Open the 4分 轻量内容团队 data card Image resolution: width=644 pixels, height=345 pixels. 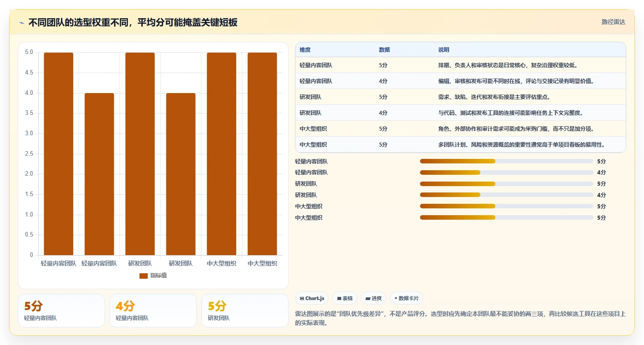point(153,310)
